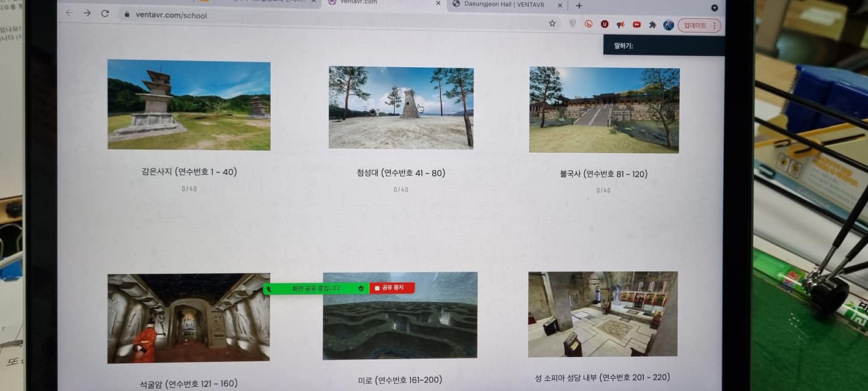
Task: Open the orange circular 'b' extension
Action: [x=589, y=24]
